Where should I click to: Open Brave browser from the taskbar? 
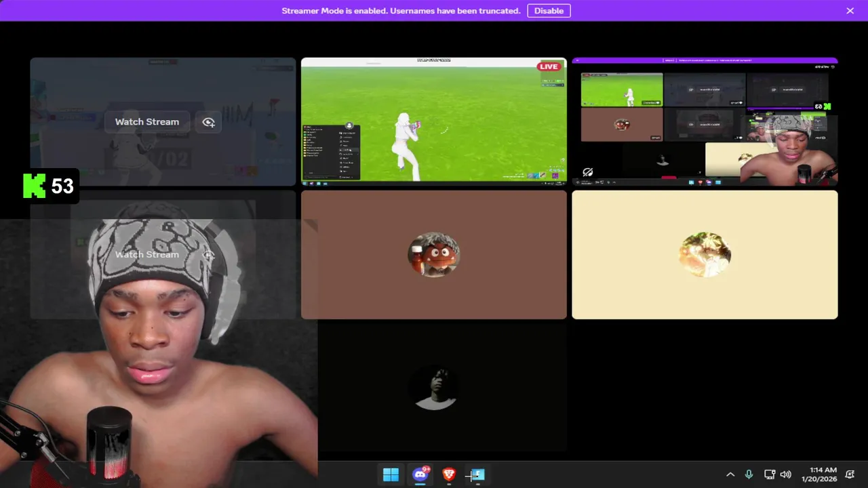point(449,474)
